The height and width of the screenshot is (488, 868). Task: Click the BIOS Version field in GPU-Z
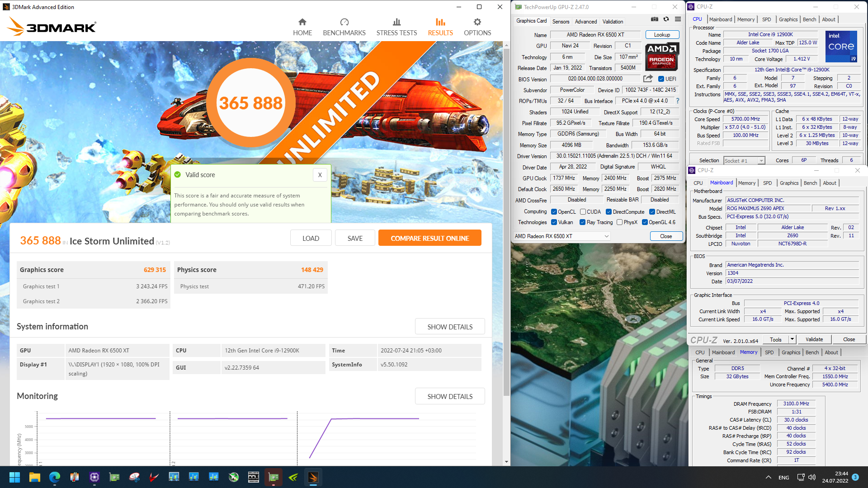pyautogui.click(x=595, y=79)
